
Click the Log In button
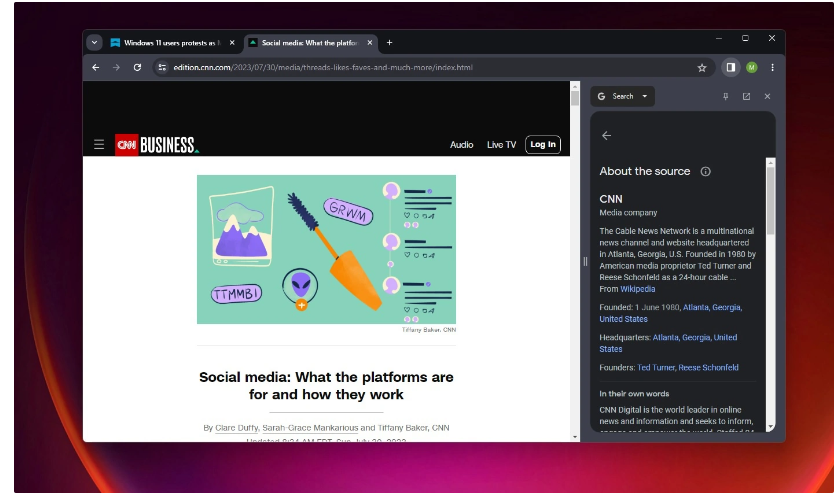(544, 145)
